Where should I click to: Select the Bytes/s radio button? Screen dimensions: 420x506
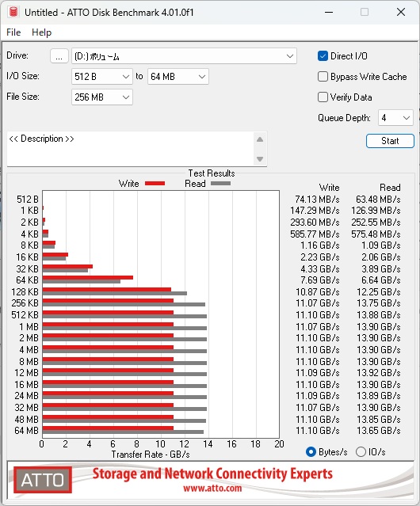pos(311,452)
